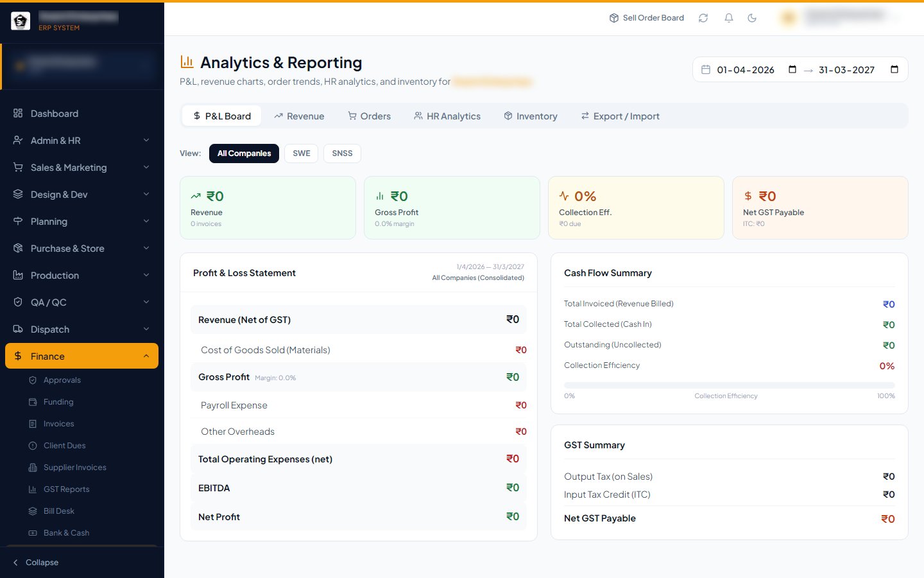Open the Bank & Cash page

click(x=66, y=533)
